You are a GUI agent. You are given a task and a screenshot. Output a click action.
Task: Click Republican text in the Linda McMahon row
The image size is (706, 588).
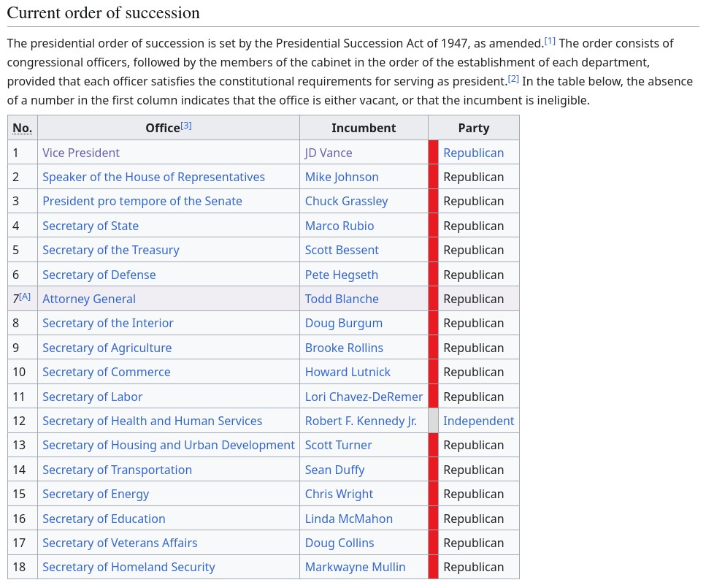pyautogui.click(x=474, y=519)
